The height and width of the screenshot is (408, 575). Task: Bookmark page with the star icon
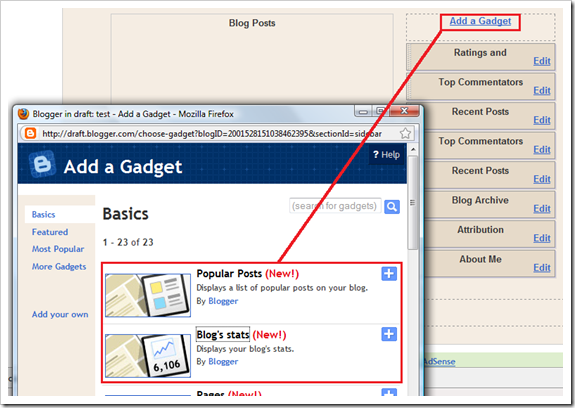405,133
